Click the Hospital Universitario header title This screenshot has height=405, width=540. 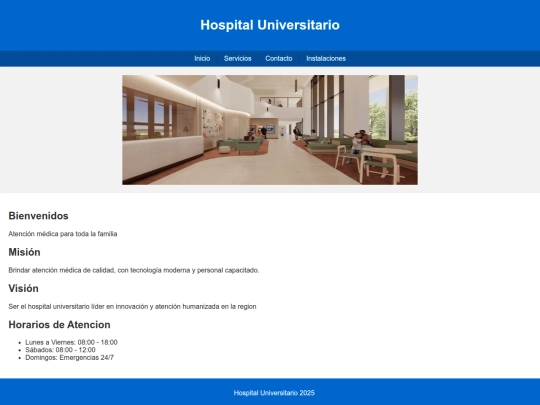click(x=270, y=25)
